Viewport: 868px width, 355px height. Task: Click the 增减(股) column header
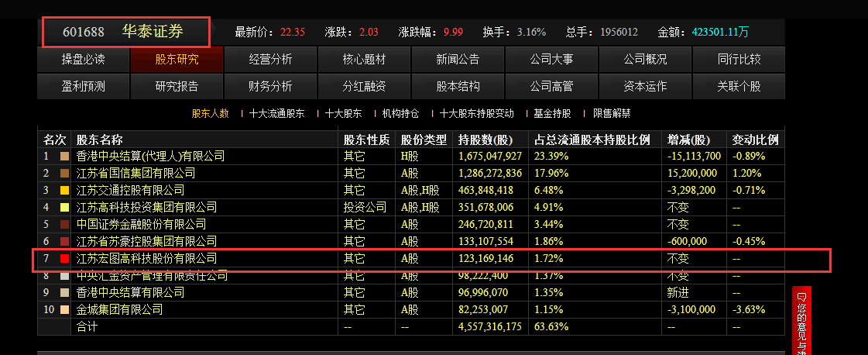coord(689,140)
